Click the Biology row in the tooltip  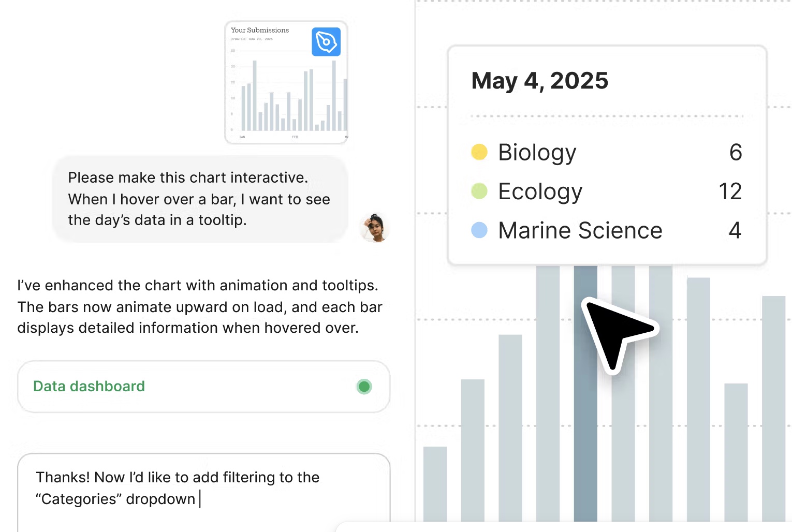click(x=607, y=152)
